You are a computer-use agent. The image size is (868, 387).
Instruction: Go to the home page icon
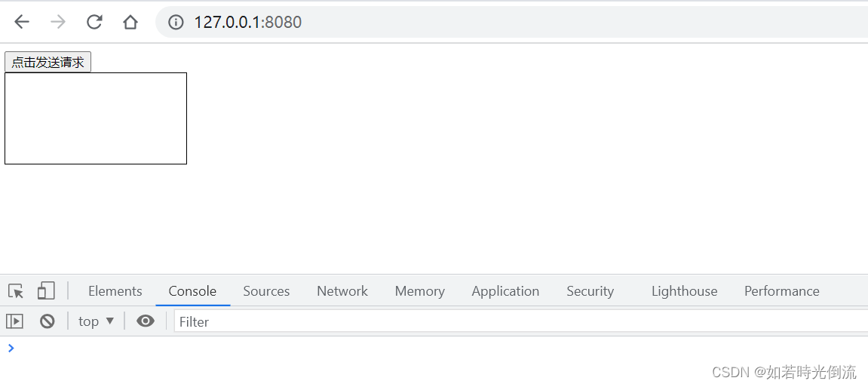tap(130, 22)
